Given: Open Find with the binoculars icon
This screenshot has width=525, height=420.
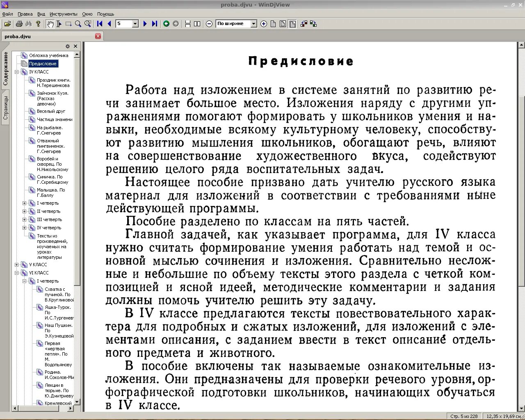Looking at the screenshot, I should pyautogui.click(x=29, y=24).
